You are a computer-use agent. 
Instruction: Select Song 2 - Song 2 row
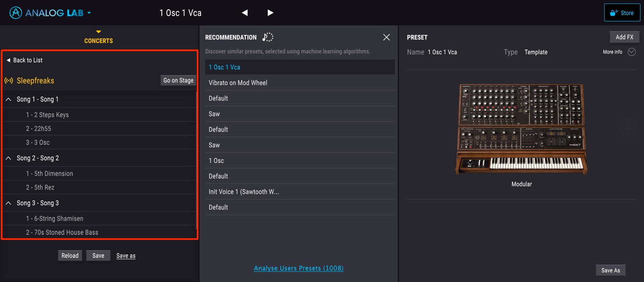click(99, 158)
